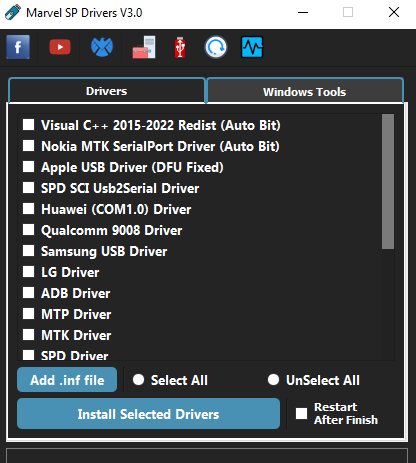Check Huawei (COM1.0) Driver checkbox
The height and width of the screenshot is (463, 416).
(x=28, y=209)
